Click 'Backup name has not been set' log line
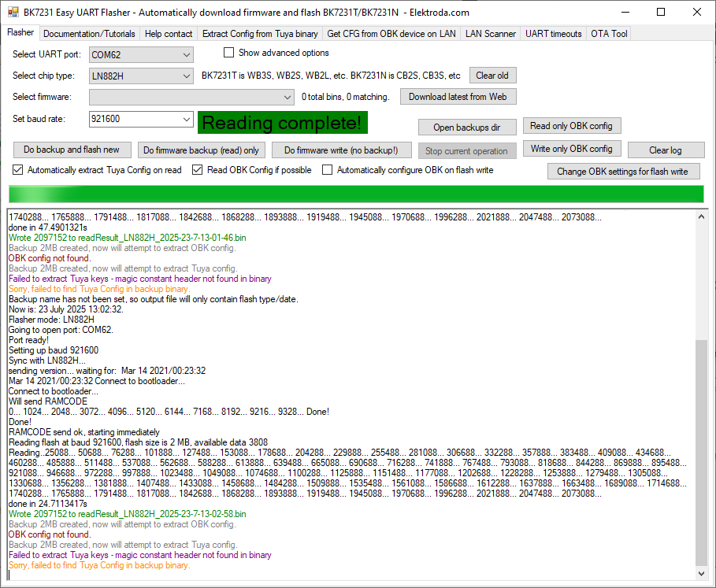This screenshot has width=716, height=588. point(154,299)
